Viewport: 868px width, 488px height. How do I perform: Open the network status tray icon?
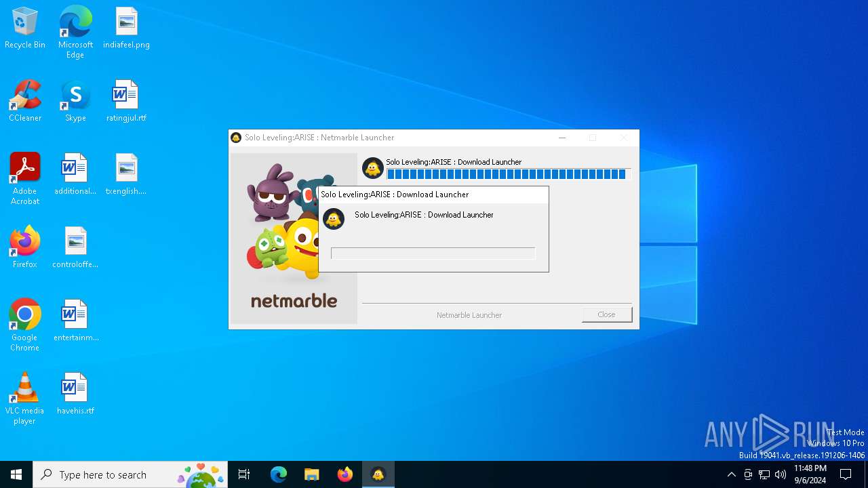coord(764,474)
